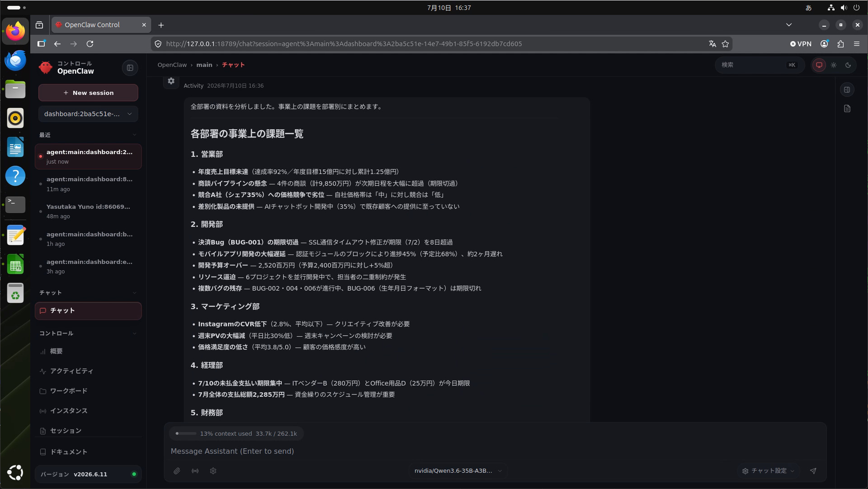Open ワークボード in the sidebar

tap(88, 391)
